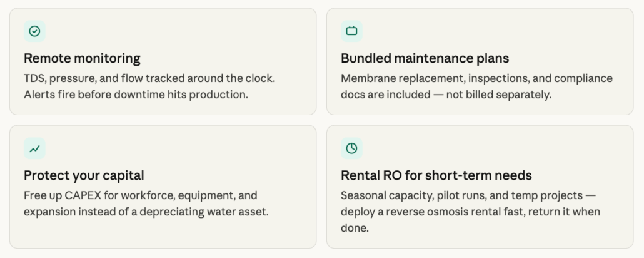Image resolution: width=644 pixels, height=258 pixels.
Task: Click the "Membrane replacement, inspections" text line
Action: click(x=476, y=78)
